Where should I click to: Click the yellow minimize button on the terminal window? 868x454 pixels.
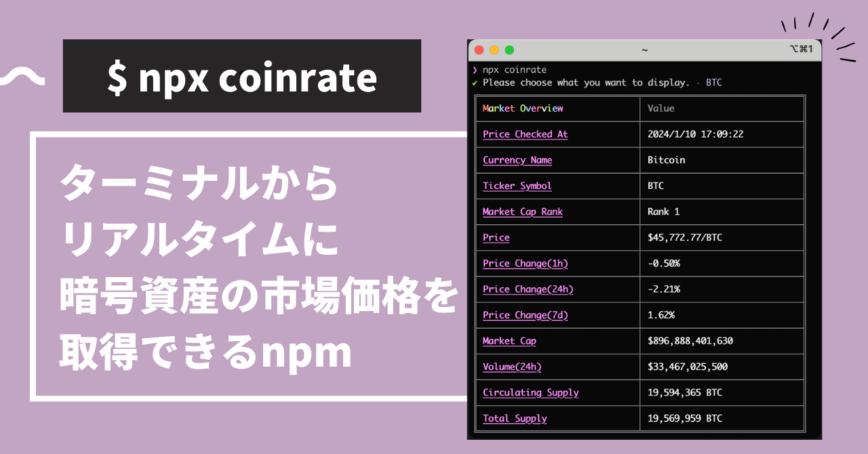tap(494, 50)
